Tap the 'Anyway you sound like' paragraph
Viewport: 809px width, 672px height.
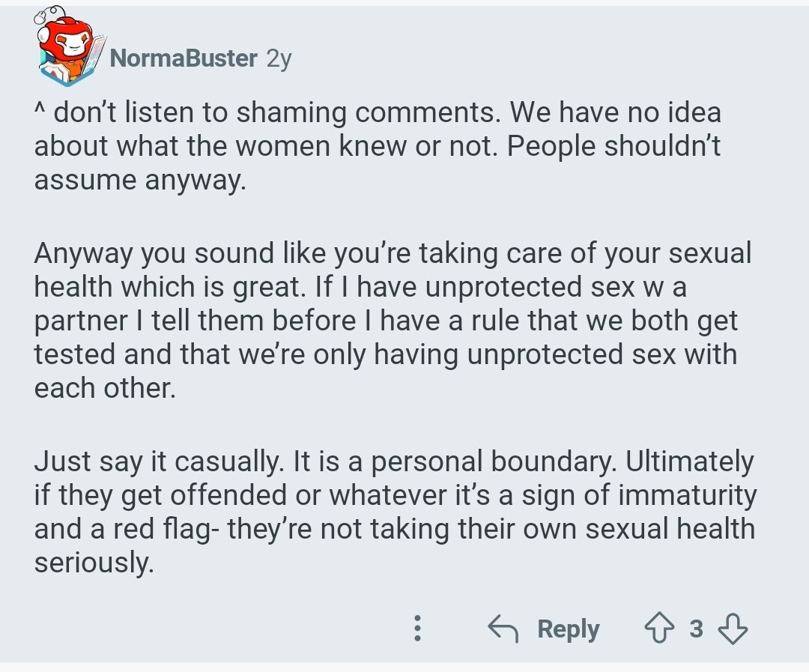[x=393, y=320]
